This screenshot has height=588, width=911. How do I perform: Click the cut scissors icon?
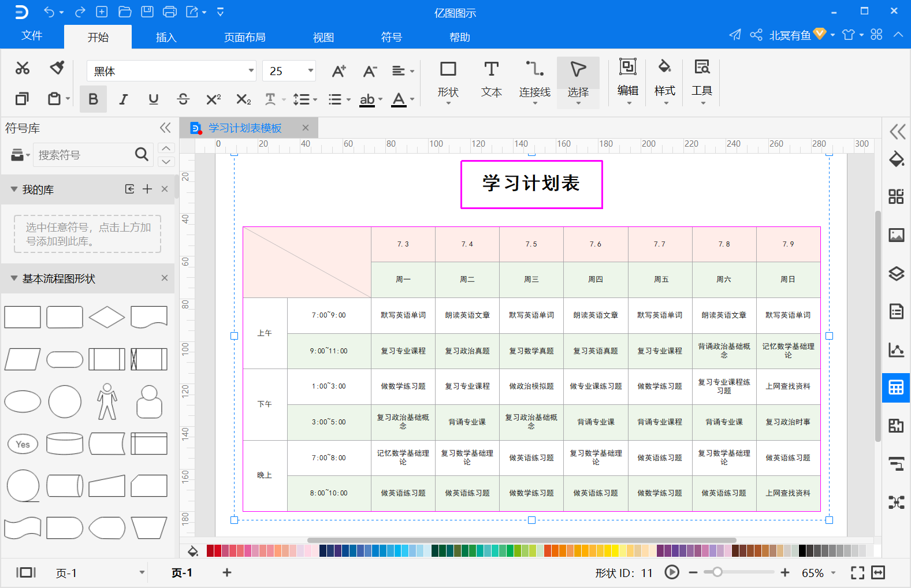[23, 68]
